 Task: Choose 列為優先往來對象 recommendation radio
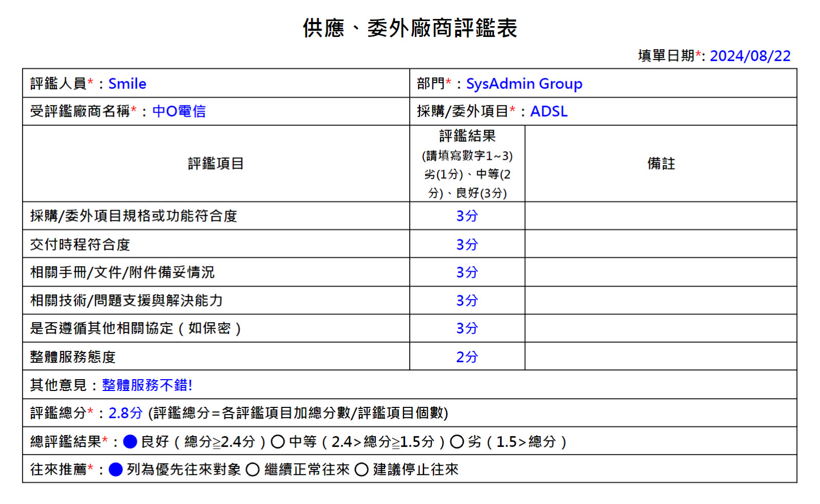pyautogui.click(x=116, y=469)
